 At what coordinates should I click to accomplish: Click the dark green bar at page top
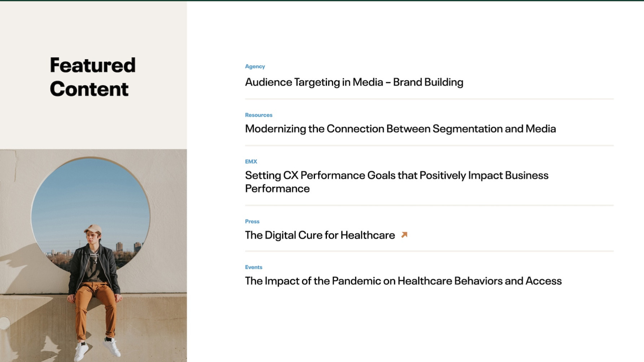pos(322,0)
